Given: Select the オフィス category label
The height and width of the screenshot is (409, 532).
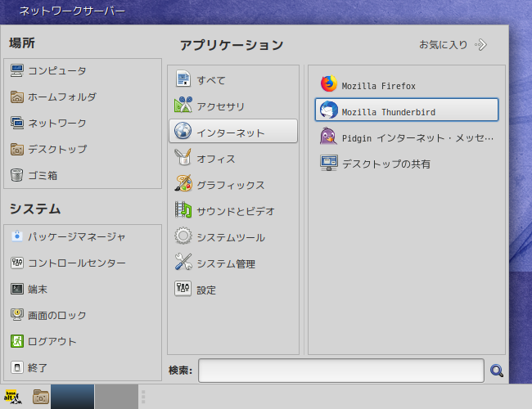Looking at the screenshot, I should 216,159.
